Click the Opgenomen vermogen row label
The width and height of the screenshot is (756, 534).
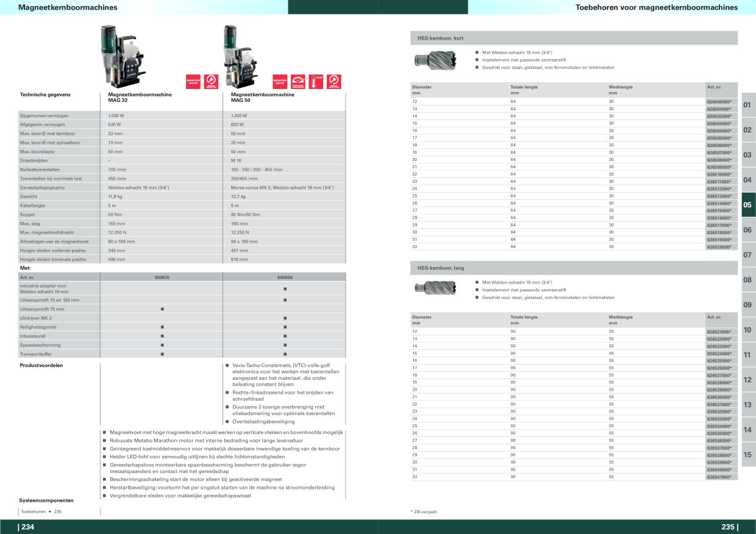(x=44, y=115)
